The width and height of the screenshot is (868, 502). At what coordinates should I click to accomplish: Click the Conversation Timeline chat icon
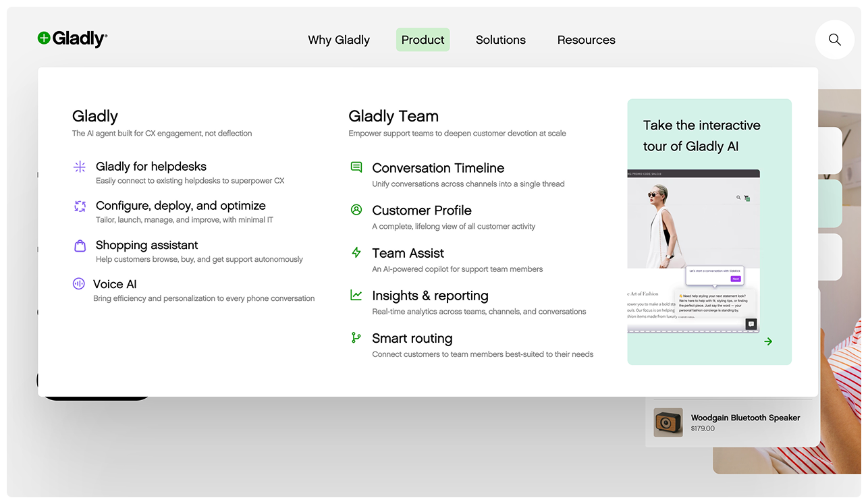pyautogui.click(x=356, y=167)
